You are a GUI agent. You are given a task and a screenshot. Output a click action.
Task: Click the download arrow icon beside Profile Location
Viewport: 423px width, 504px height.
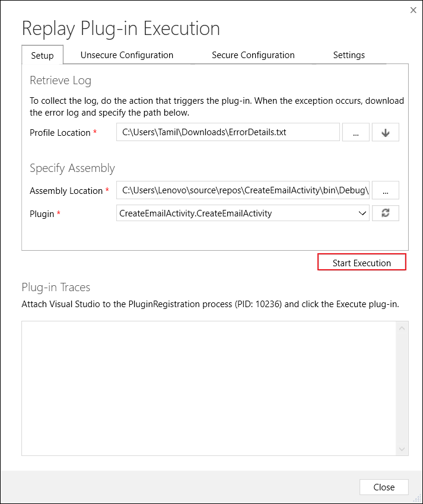click(x=386, y=132)
